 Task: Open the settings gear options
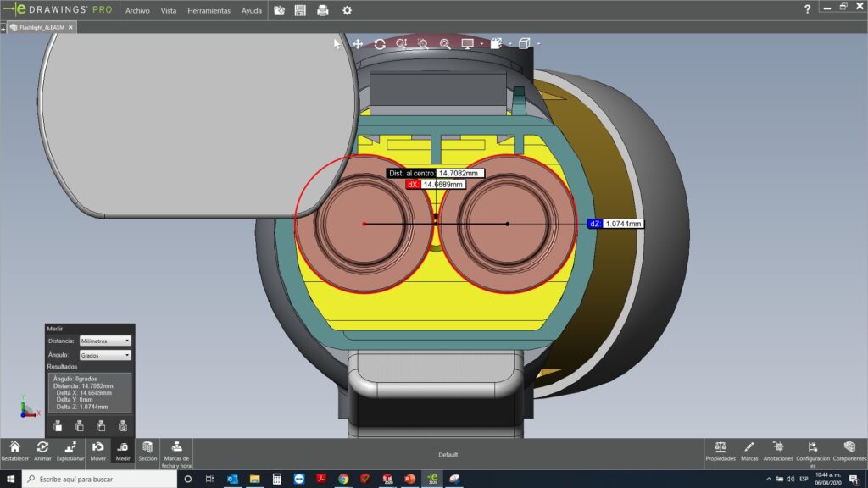click(x=347, y=10)
